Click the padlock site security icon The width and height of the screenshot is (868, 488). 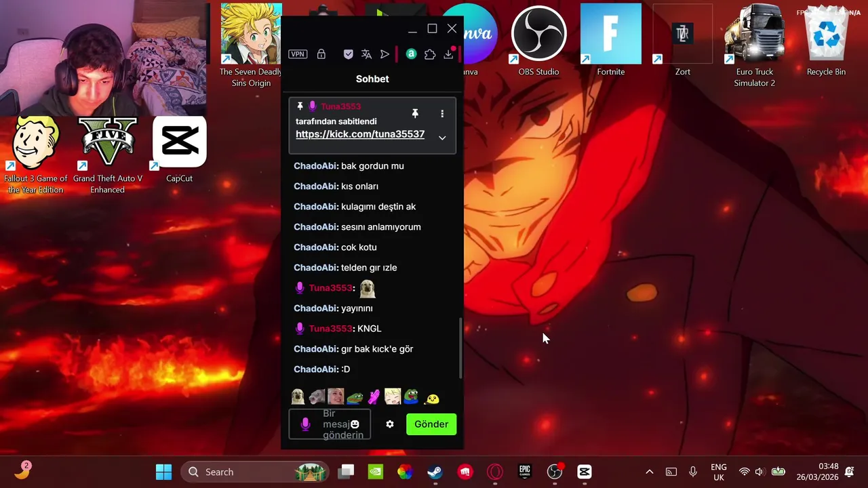[321, 54]
